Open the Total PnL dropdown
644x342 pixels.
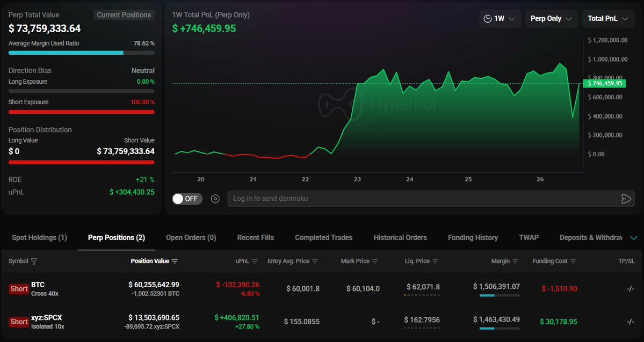[608, 18]
